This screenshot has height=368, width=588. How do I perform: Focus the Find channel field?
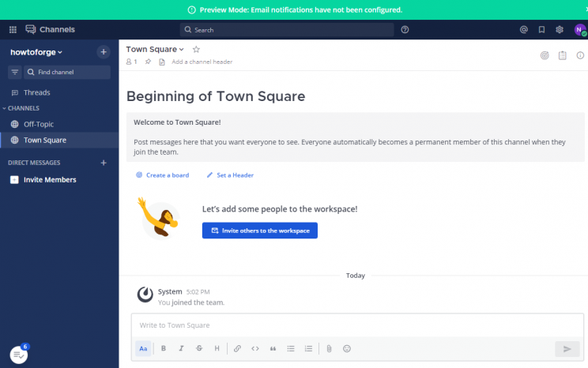coord(67,72)
